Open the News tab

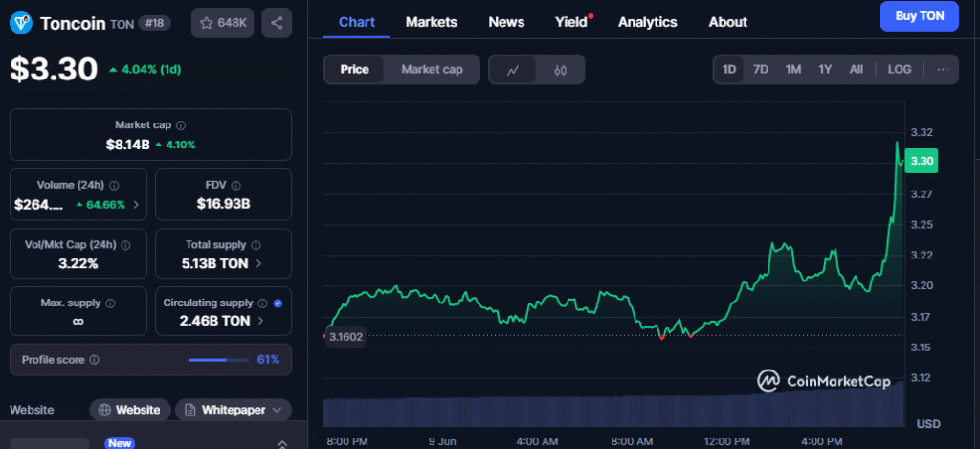coord(506,23)
